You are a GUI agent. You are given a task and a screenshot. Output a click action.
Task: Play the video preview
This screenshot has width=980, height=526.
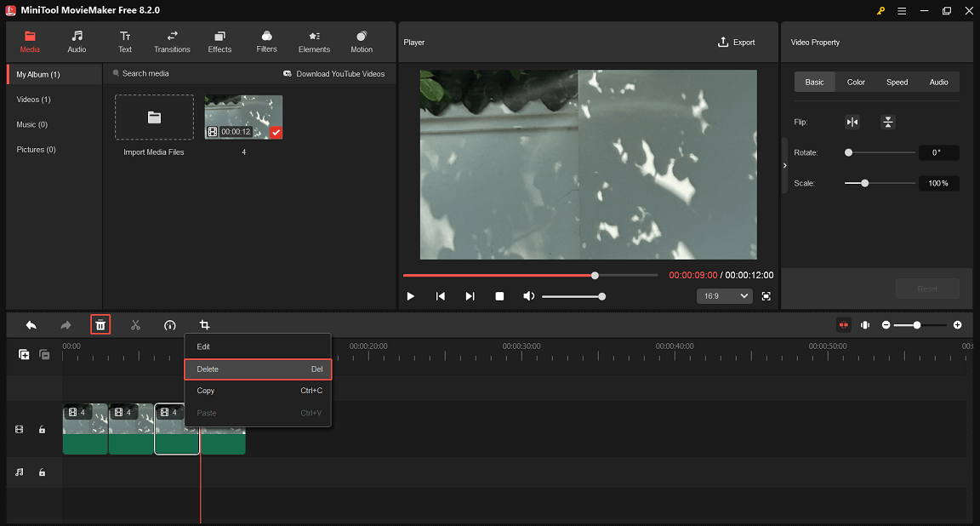[x=411, y=296]
